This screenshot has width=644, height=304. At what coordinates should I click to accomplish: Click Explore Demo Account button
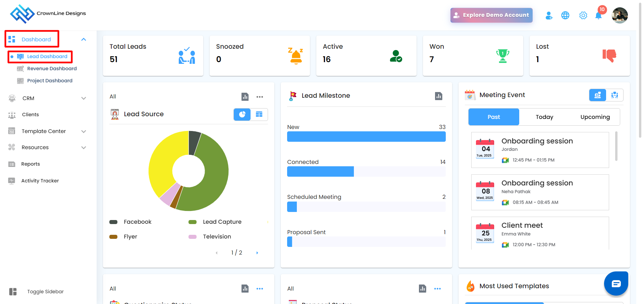point(491,15)
